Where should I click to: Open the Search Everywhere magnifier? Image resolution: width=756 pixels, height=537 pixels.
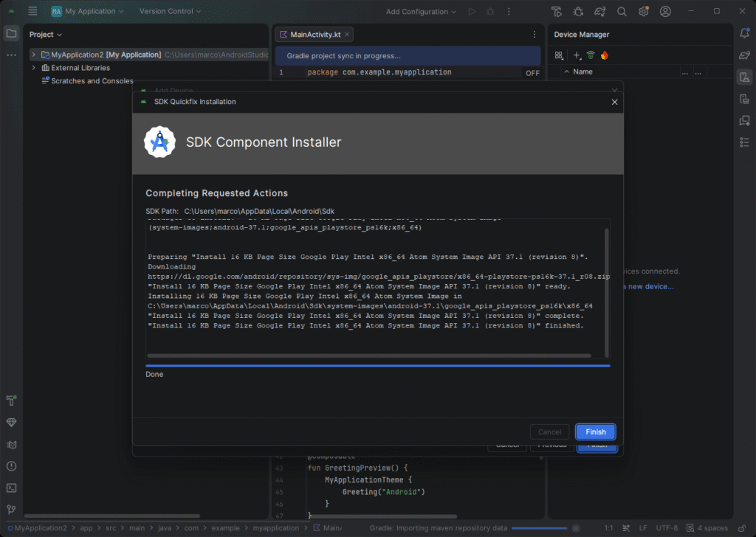point(622,12)
